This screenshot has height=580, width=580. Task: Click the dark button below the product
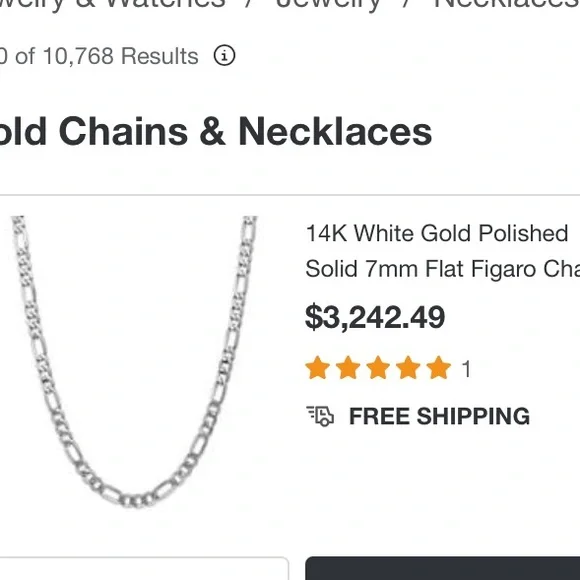click(442, 568)
